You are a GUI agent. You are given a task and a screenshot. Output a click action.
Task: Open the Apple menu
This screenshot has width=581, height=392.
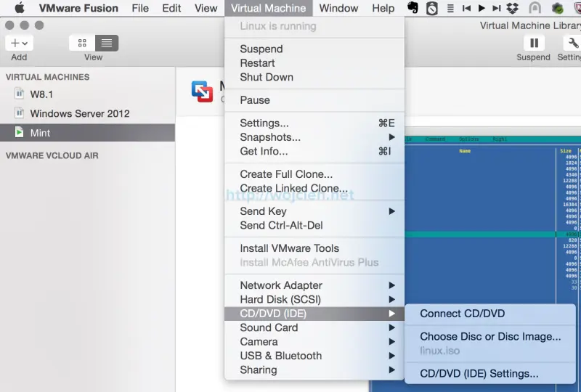pos(20,8)
